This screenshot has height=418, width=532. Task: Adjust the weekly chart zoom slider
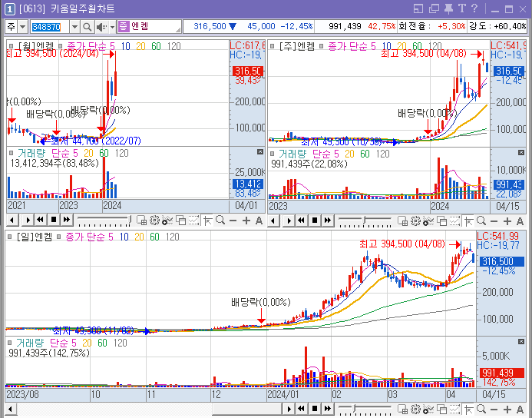point(365,221)
